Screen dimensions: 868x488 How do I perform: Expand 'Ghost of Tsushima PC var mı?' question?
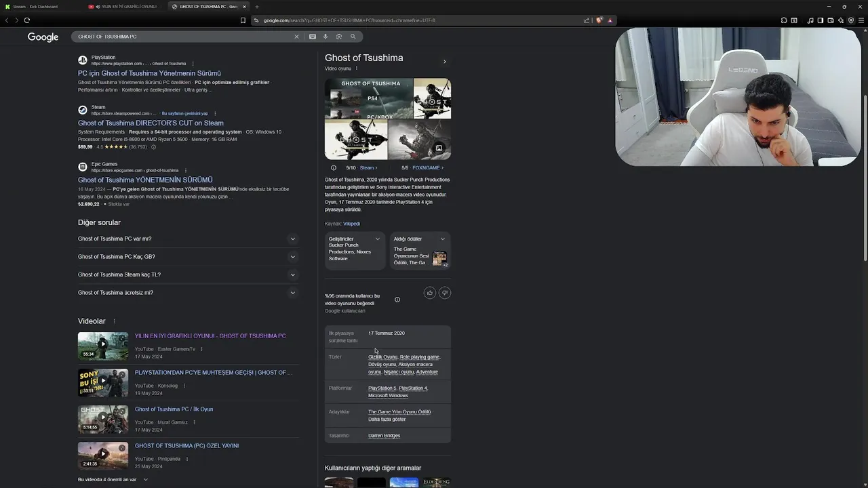188,239
